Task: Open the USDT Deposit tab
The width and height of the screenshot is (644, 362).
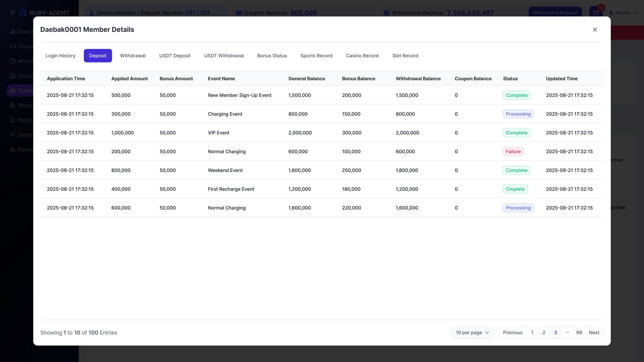Action: pyautogui.click(x=175, y=55)
